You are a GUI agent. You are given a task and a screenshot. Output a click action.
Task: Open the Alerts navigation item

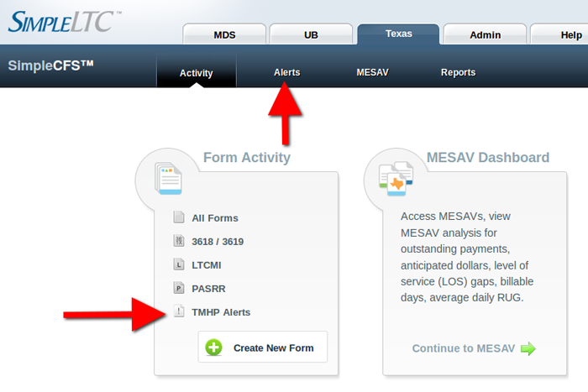coord(287,72)
